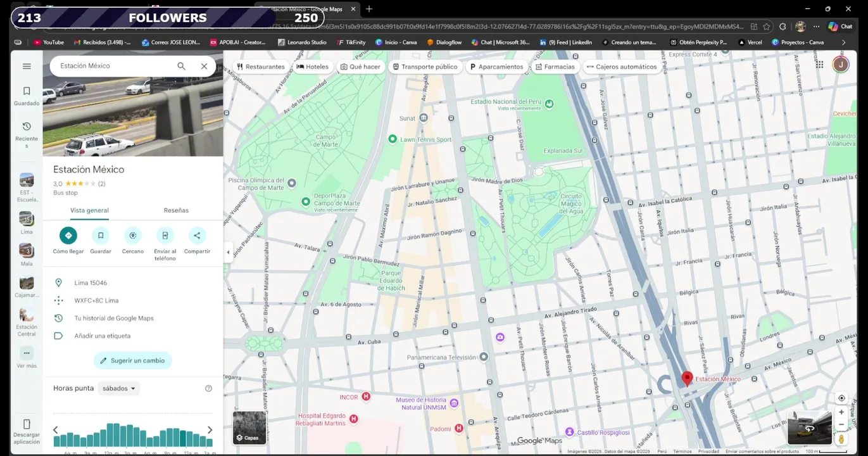Screen dimensions: 868x456
Task: Filter map by Aparcamientos
Action: pos(496,66)
